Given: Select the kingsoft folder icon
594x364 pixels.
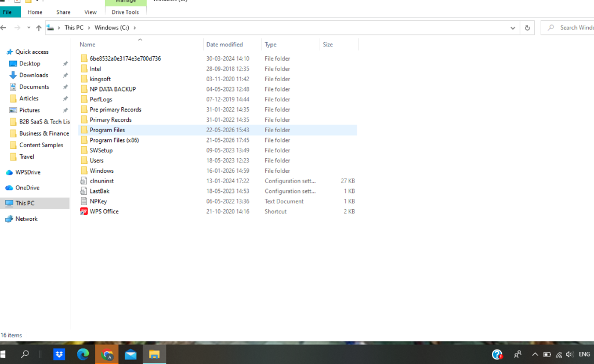Looking at the screenshot, I should coord(84,79).
